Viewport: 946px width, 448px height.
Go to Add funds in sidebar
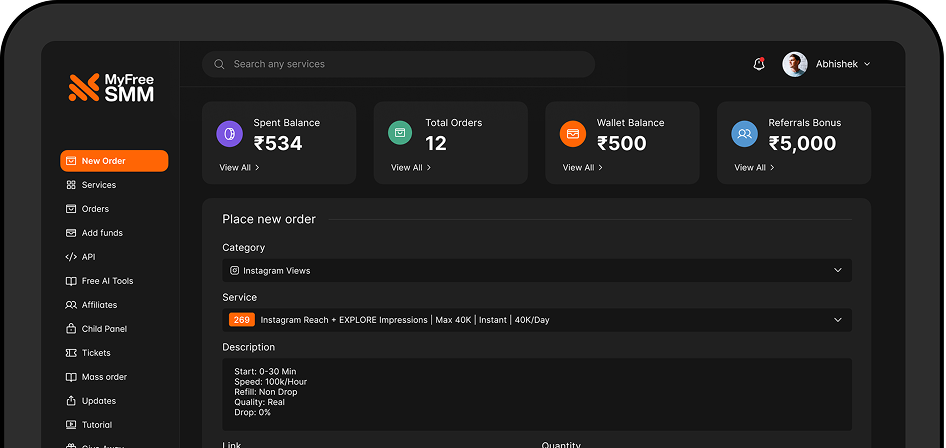[x=102, y=233]
